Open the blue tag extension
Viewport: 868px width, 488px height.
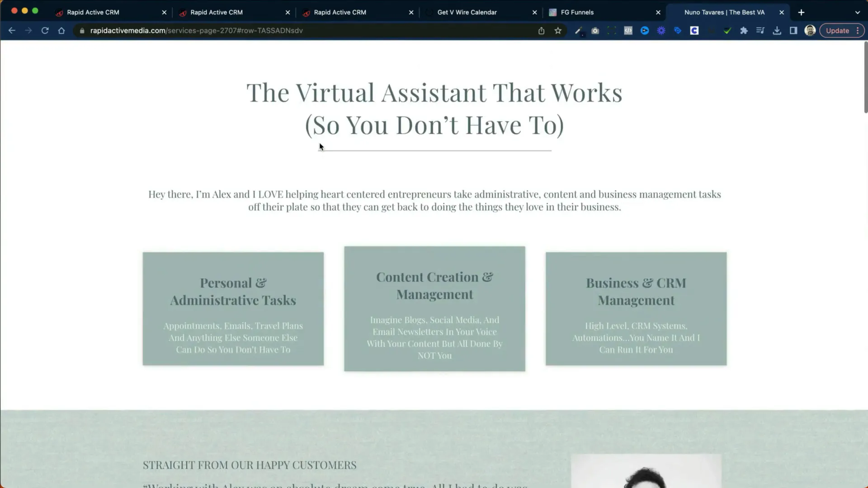point(678,31)
